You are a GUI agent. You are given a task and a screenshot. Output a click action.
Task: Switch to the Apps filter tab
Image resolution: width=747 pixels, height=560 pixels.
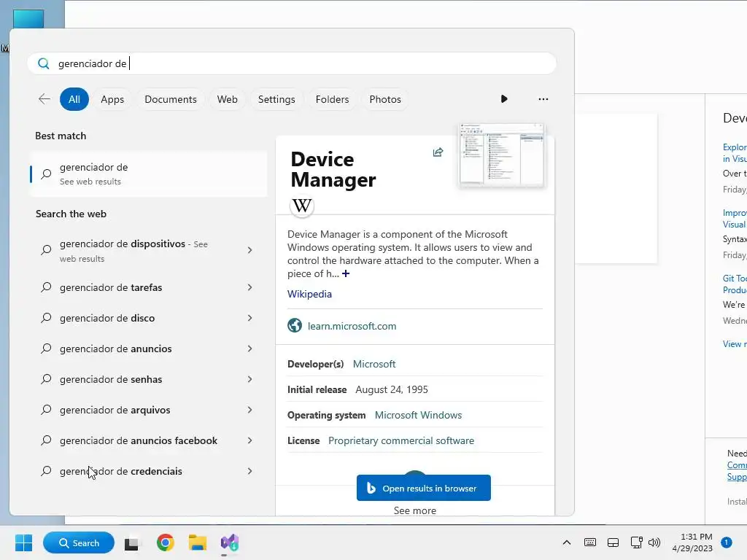click(x=112, y=99)
